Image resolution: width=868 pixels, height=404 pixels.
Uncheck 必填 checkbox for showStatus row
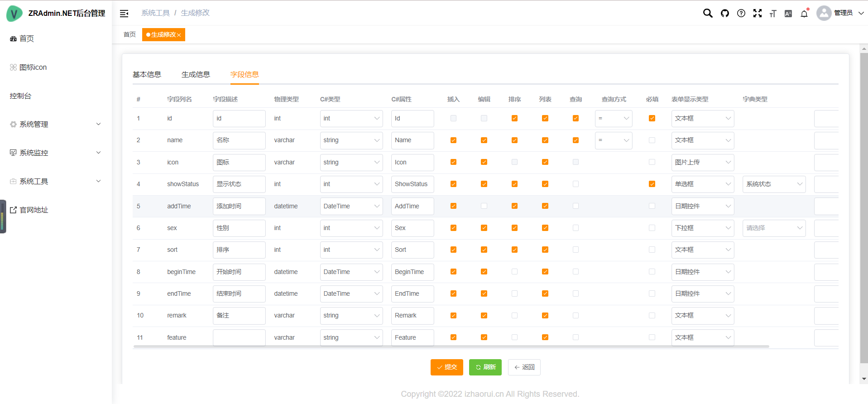click(x=652, y=184)
